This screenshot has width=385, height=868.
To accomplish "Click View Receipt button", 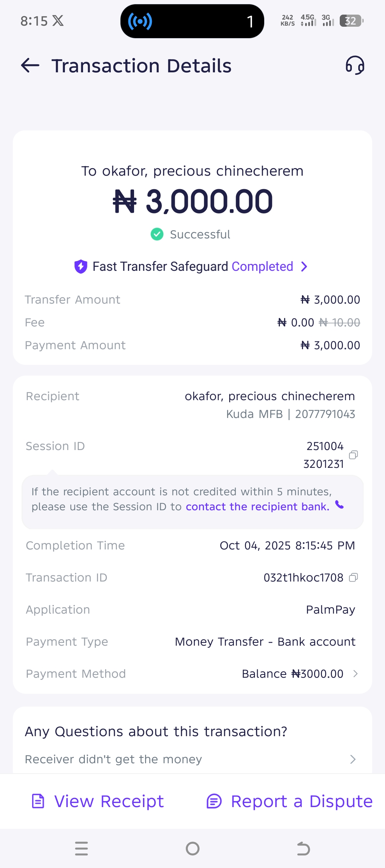I will [x=98, y=801].
